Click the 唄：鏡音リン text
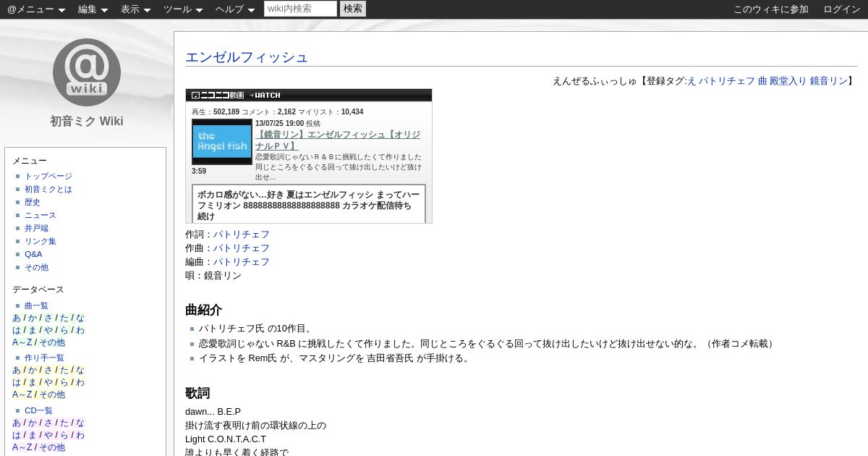The height and width of the screenshot is (456, 868). coord(213,276)
